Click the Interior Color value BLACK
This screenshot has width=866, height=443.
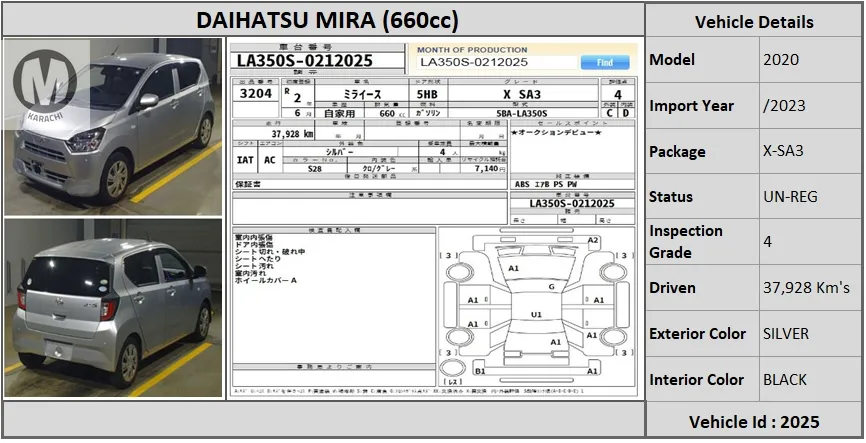[785, 379]
